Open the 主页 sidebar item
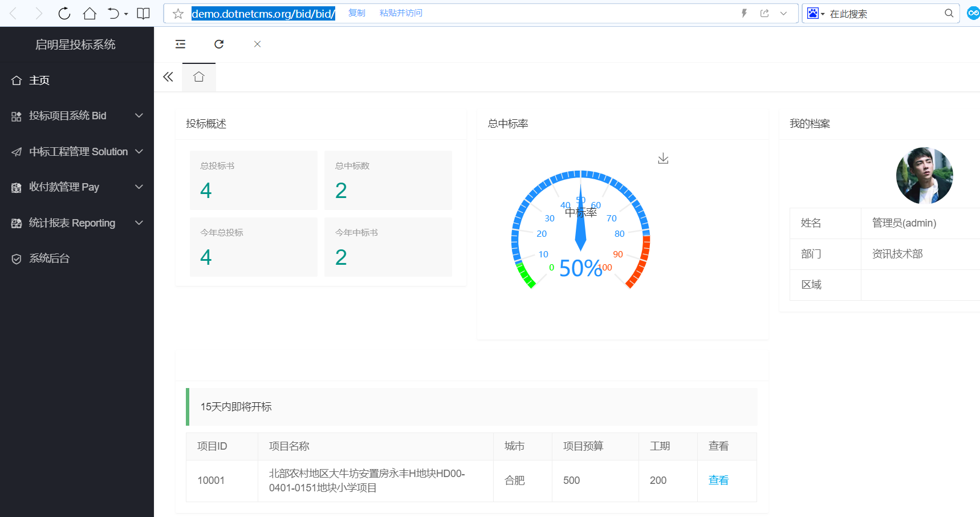This screenshot has height=517, width=980. [x=39, y=80]
